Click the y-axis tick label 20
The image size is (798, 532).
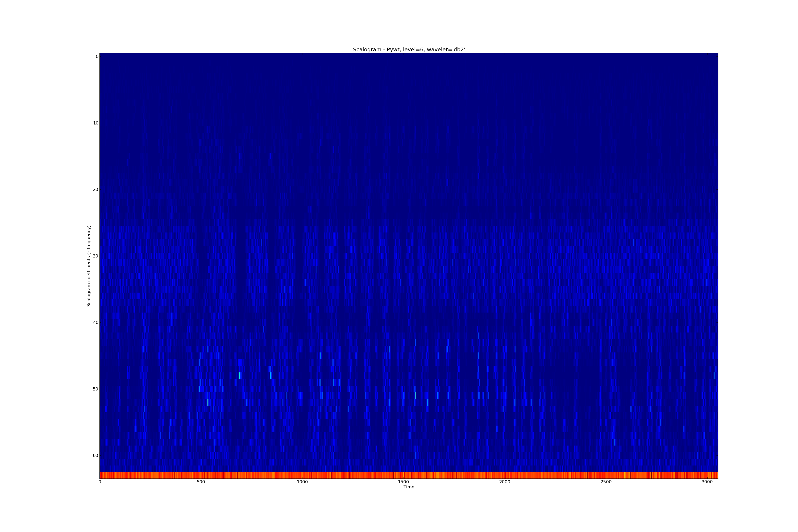[96, 189]
